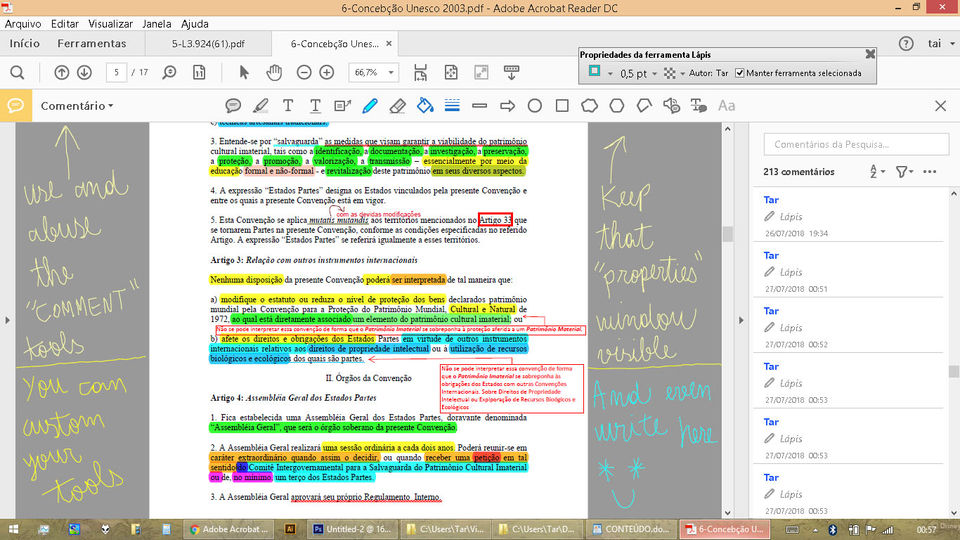The width and height of the screenshot is (960, 540).
Task: Click the Ferramentas tab
Action: 92,44
